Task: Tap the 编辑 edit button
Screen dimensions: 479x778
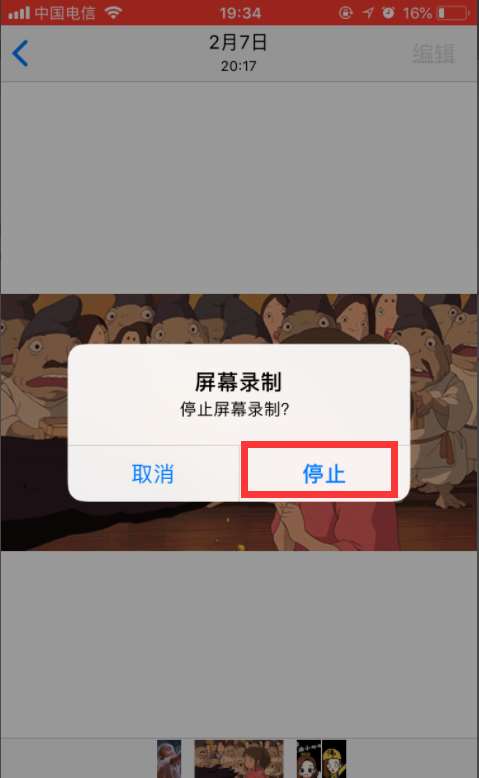Action: click(x=433, y=53)
